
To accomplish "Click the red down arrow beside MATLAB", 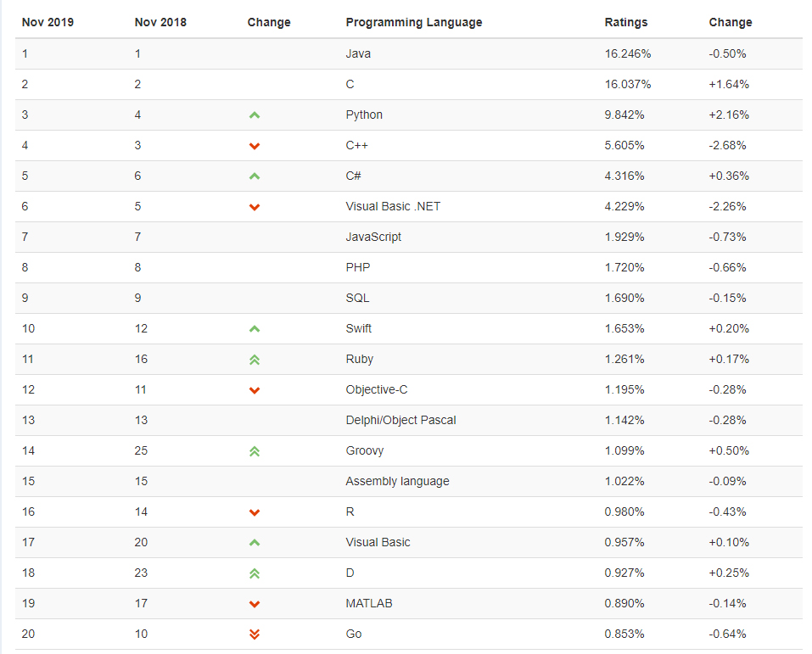I will tap(255, 604).
